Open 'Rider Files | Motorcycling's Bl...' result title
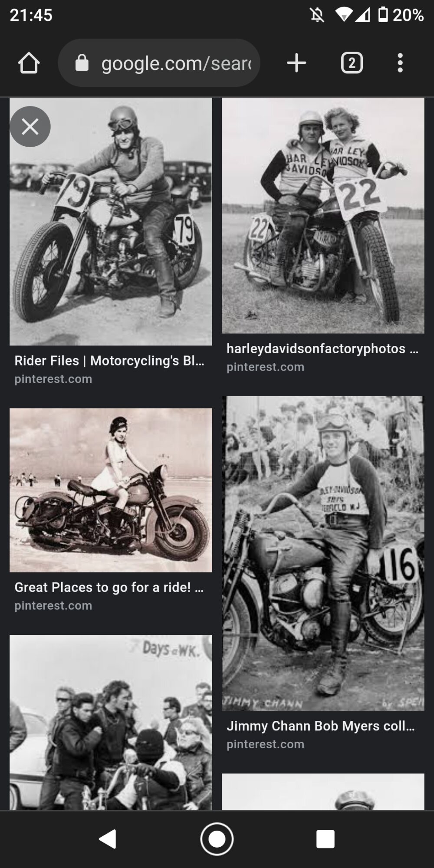 coord(109,361)
